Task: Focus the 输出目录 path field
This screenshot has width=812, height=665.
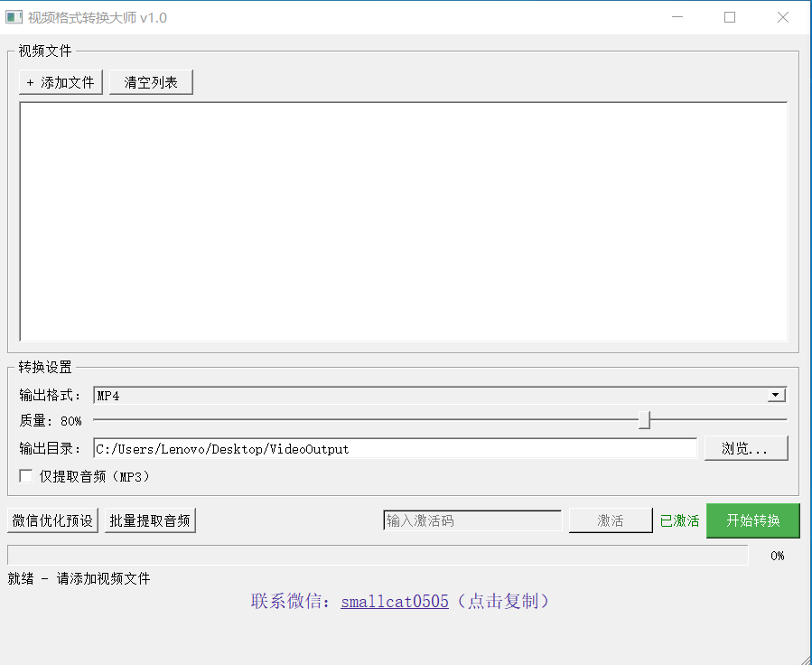Action: click(x=395, y=448)
